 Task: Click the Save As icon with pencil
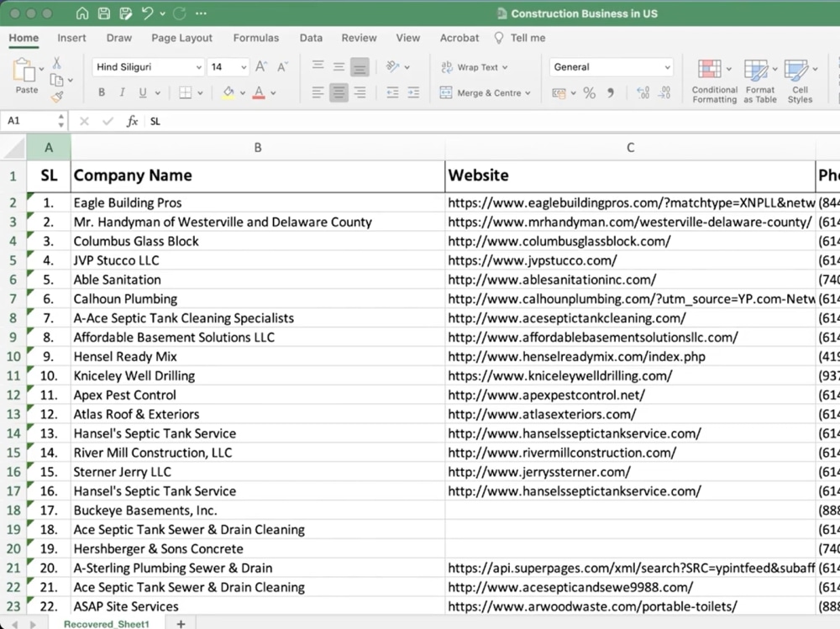[x=126, y=13]
